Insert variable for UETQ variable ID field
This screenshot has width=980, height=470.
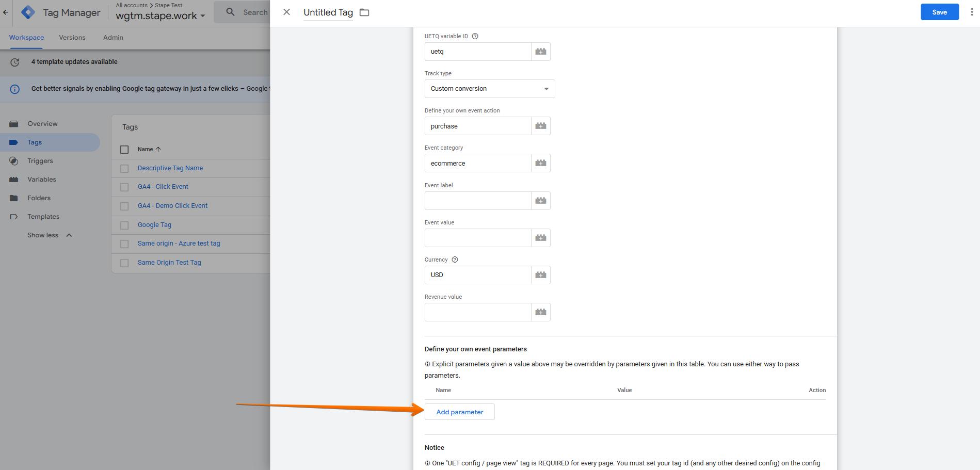tap(541, 52)
